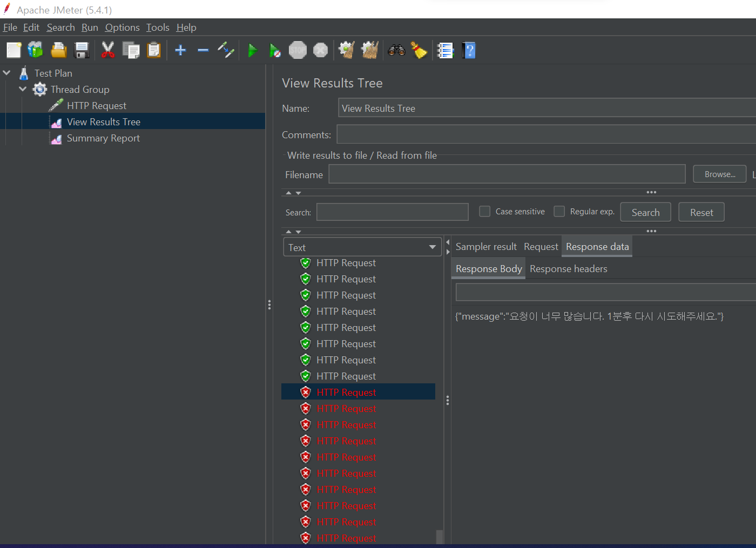The height and width of the screenshot is (548, 756).
Task: Select Thread Group in the tree
Action: point(80,90)
